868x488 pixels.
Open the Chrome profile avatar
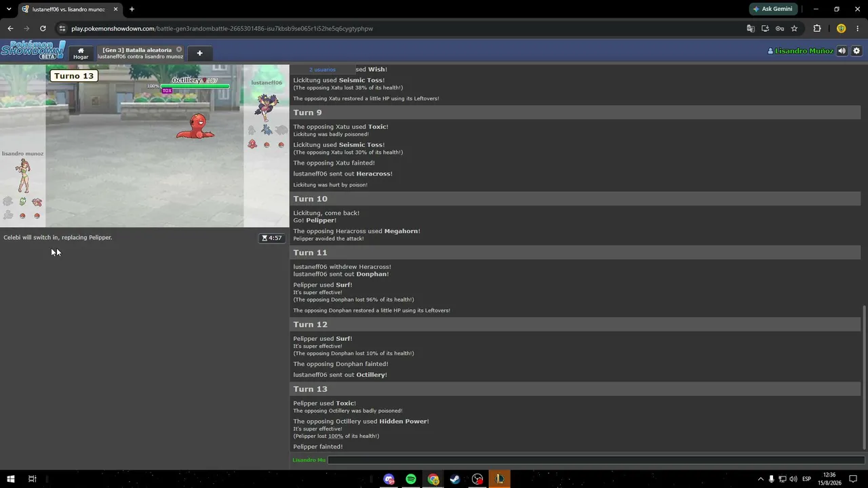click(841, 28)
